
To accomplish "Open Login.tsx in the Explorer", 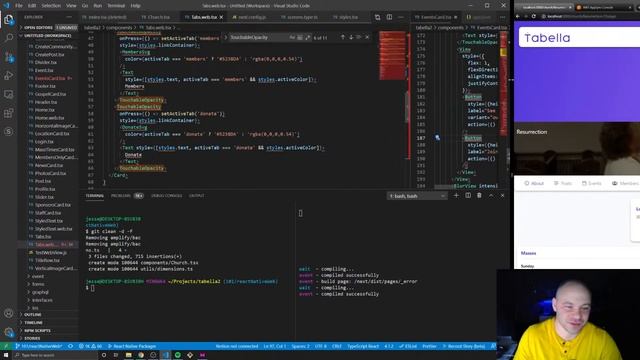I will tap(44, 142).
